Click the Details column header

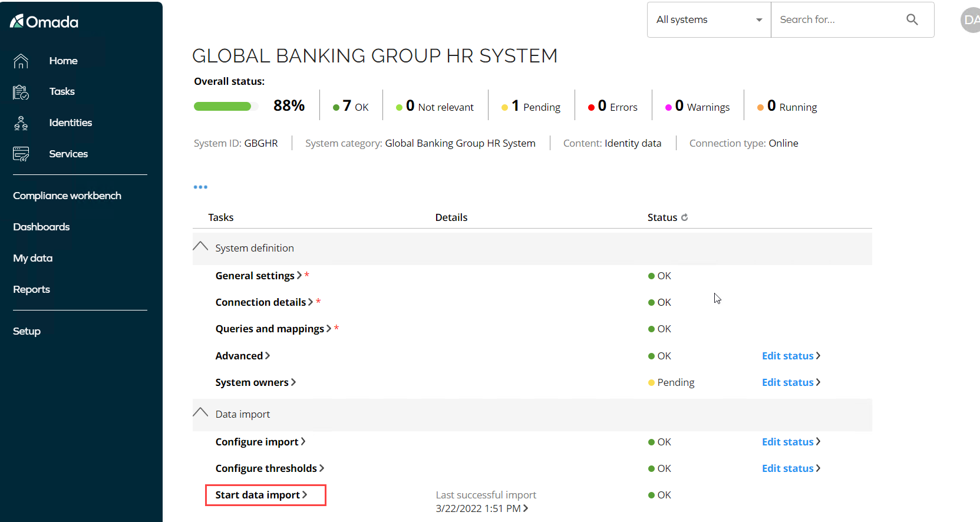coord(451,217)
